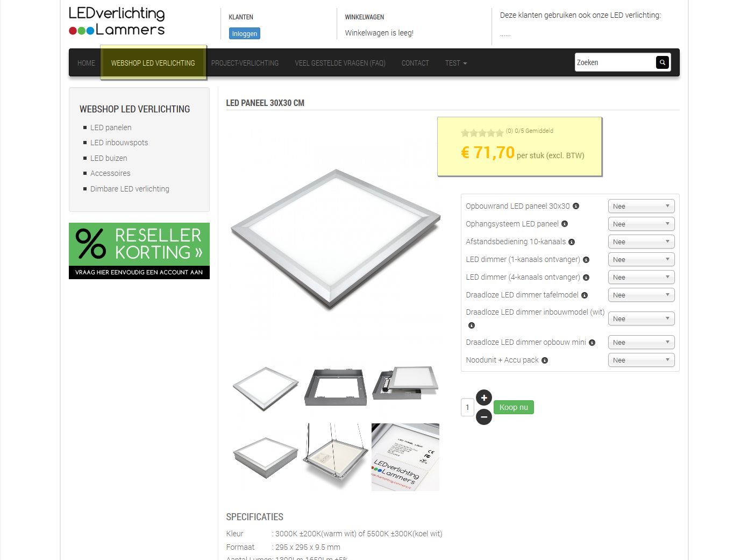Expand the TEST menu in navigation bar
This screenshot has width=748, height=560.
456,63
